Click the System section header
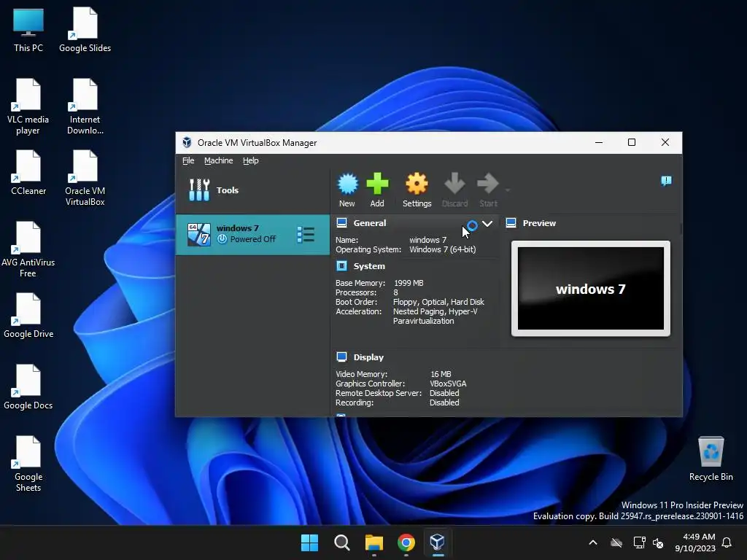This screenshot has width=747, height=560. point(369,266)
